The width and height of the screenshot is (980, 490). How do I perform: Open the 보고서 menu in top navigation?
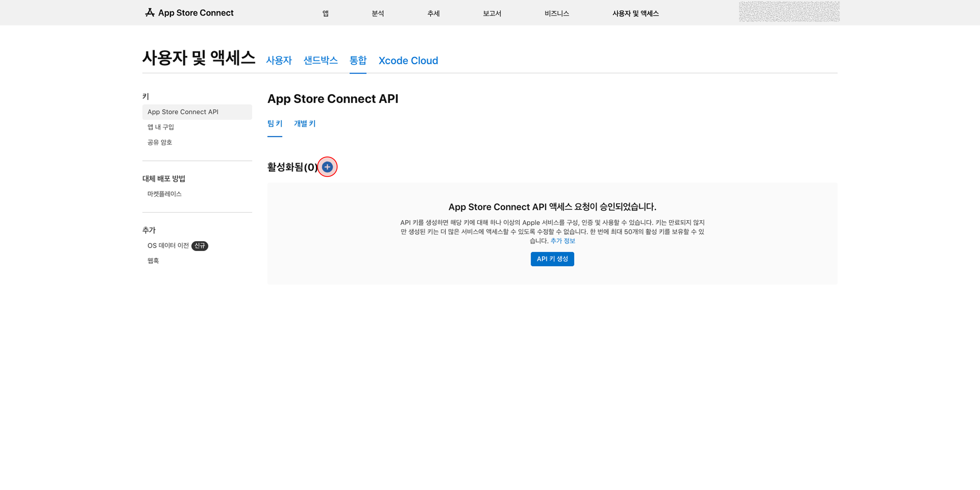492,13
